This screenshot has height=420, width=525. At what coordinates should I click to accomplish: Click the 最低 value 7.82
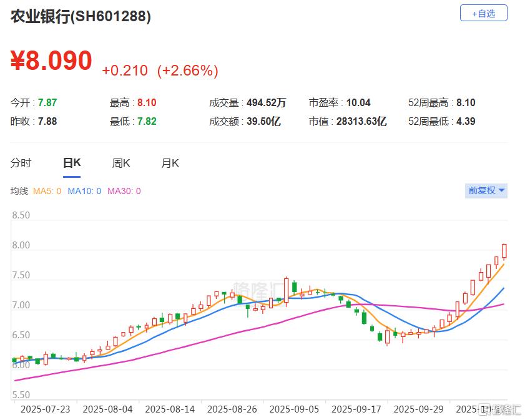(x=147, y=121)
